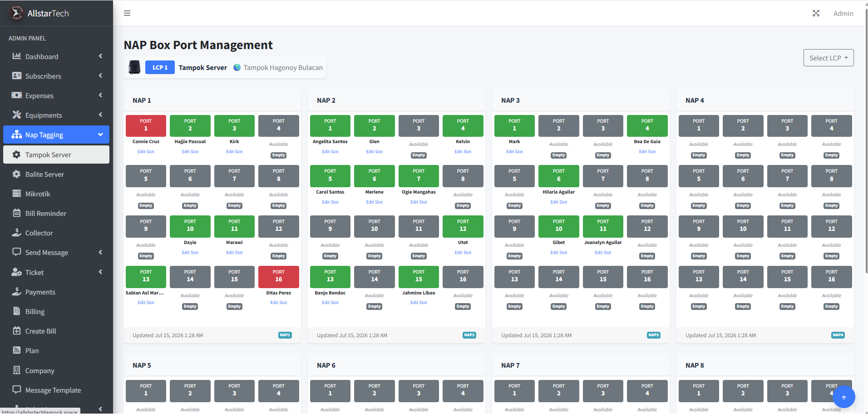Click the Balite Server gear icon

(x=17, y=174)
